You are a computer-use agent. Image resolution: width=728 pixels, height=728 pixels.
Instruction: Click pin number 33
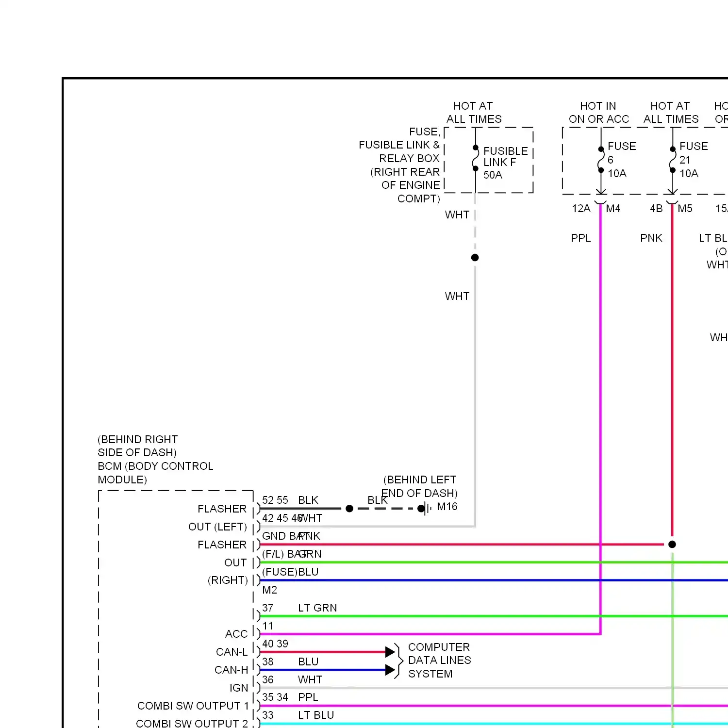coord(268,715)
